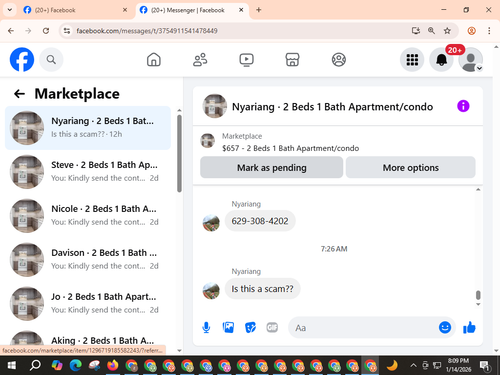Open the Steve conversation in the list

tap(88, 172)
